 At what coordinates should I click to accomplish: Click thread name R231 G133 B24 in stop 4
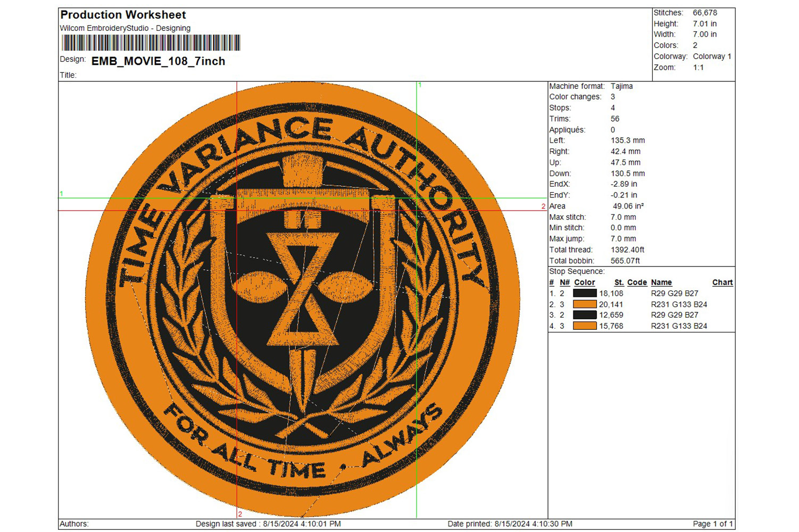point(679,327)
